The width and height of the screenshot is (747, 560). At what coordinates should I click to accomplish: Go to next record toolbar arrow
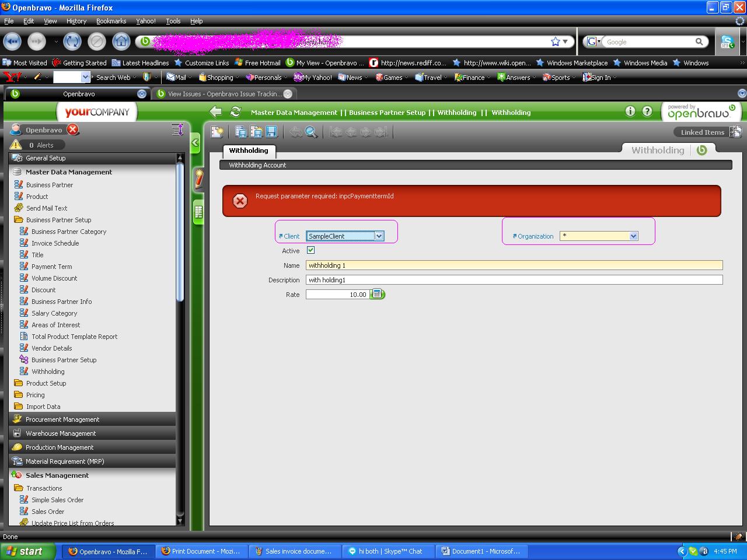(365, 132)
